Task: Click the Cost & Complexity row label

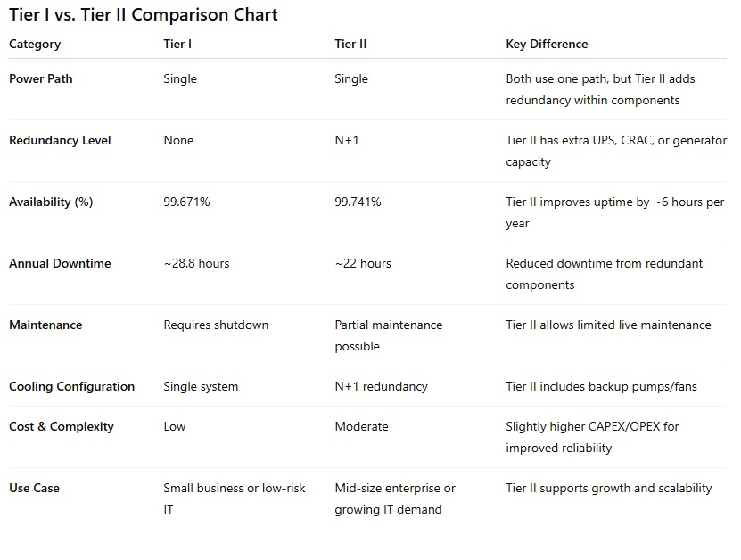Action: [62, 426]
